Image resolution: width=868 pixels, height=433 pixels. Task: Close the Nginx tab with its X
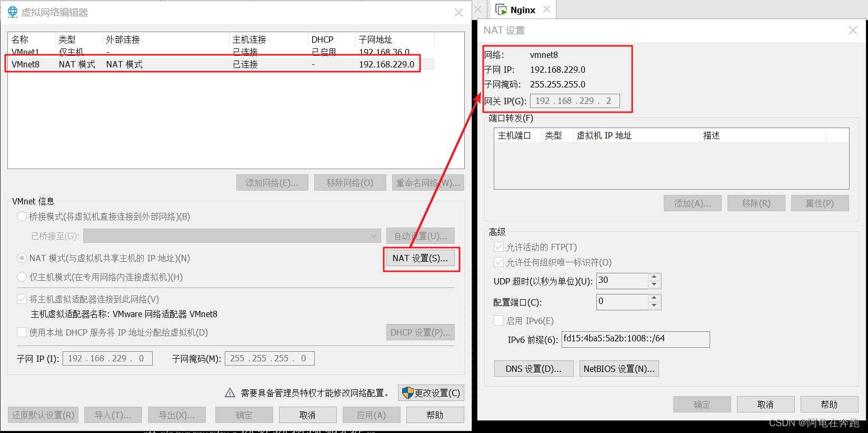[x=547, y=9]
